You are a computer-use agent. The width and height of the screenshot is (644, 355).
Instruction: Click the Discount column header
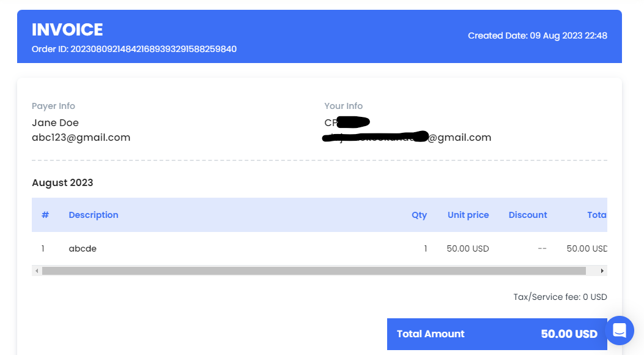[528, 215]
